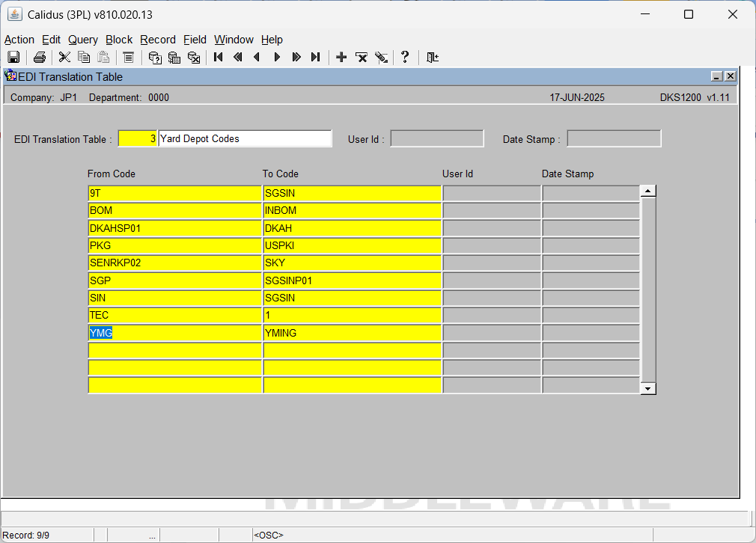The width and height of the screenshot is (756, 543).
Task: Click the Paste clipboard icon
Action: [103, 58]
